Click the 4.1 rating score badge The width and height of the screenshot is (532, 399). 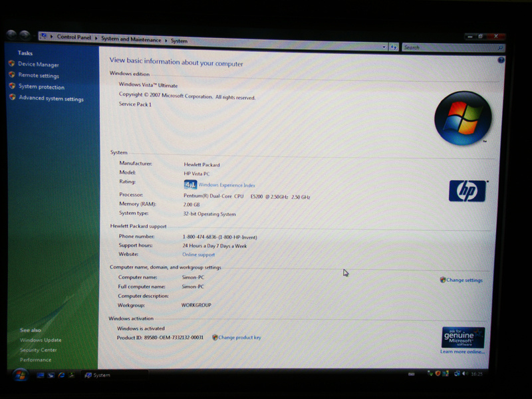coord(190,185)
